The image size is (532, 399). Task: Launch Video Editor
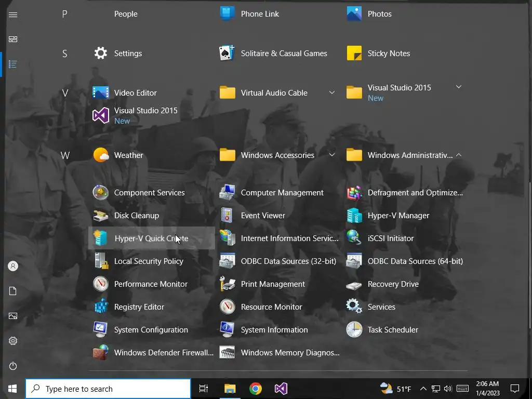point(151,92)
